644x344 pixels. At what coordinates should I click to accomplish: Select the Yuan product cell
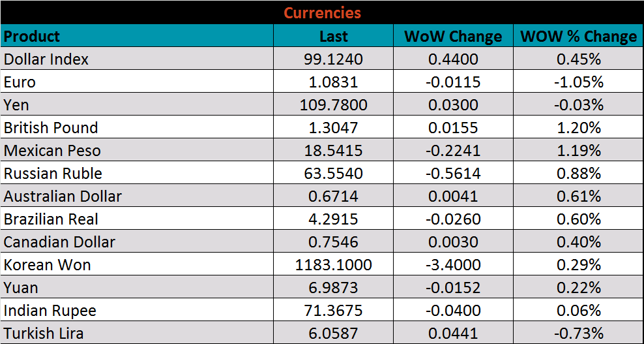tap(21, 288)
